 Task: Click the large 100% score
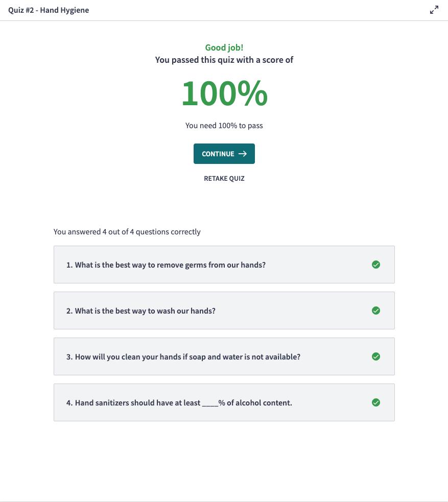[x=224, y=93]
